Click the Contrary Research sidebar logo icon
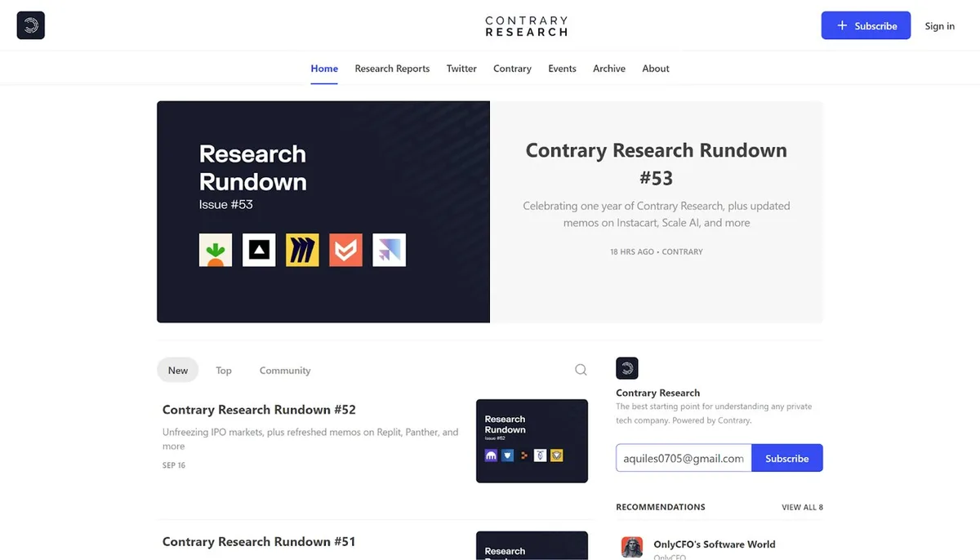The image size is (980, 560). tap(627, 368)
